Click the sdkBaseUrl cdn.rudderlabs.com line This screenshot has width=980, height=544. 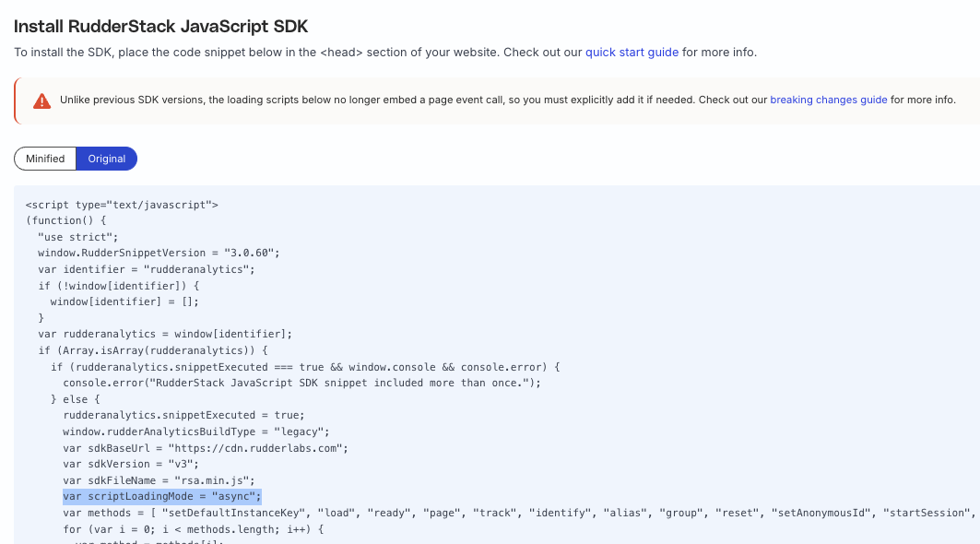206,448
